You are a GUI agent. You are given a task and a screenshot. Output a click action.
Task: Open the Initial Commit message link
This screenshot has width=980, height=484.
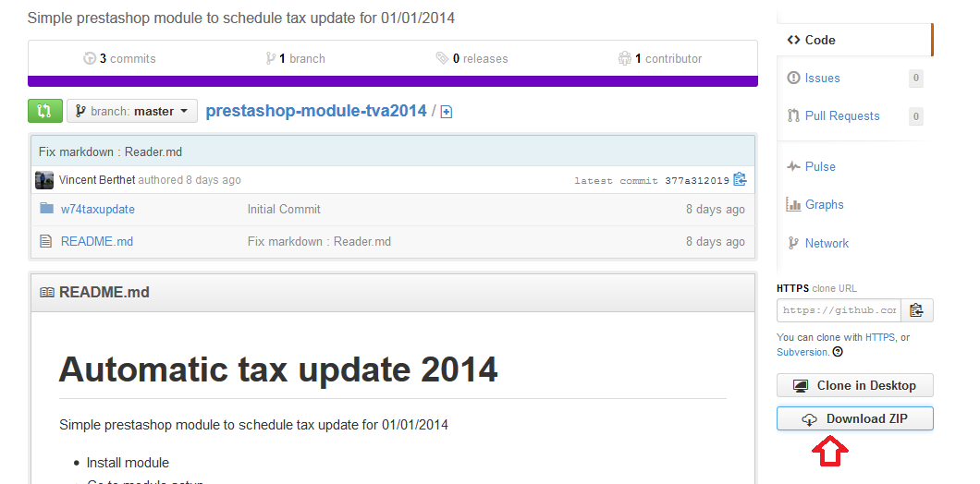click(x=284, y=210)
